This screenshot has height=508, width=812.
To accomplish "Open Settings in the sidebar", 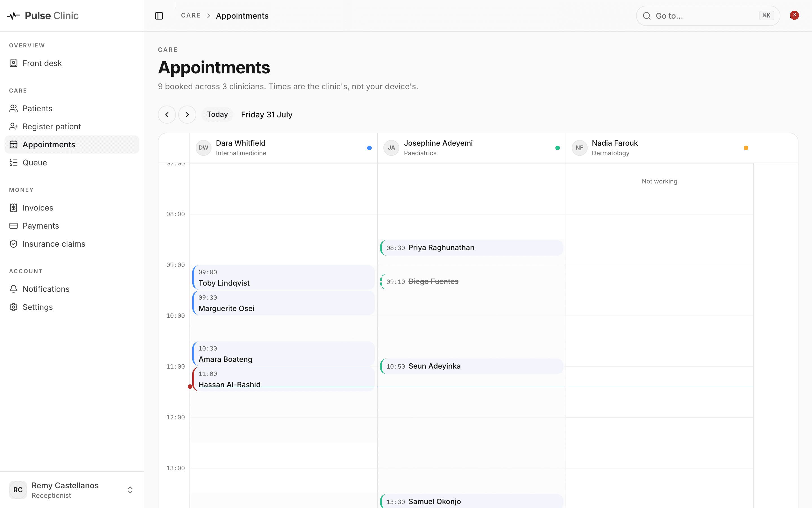I will [x=72, y=307].
